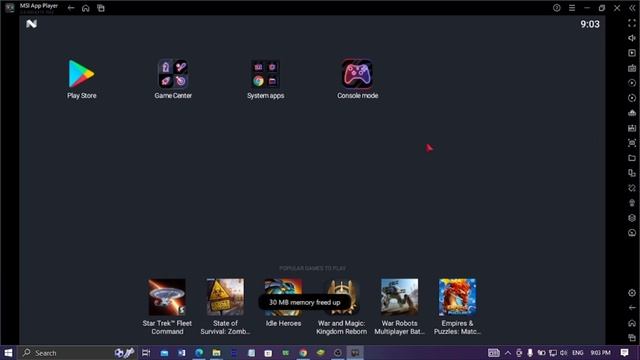Open Microsoft Edge from the taskbar
Screen dimensions: 640x360
tap(199, 353)
